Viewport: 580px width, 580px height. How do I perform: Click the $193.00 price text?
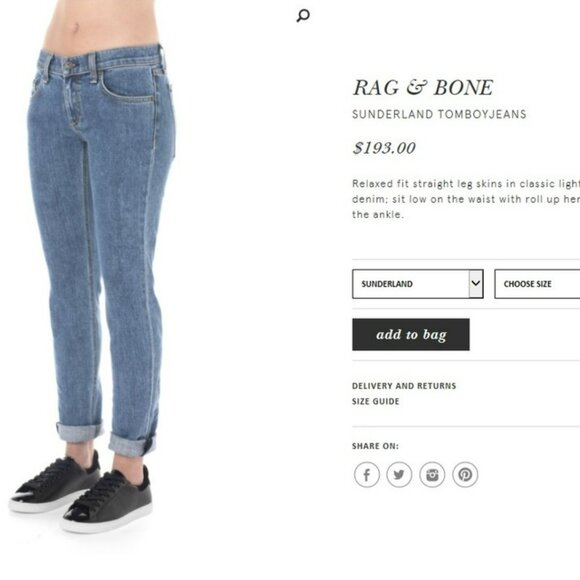[384, 148]
